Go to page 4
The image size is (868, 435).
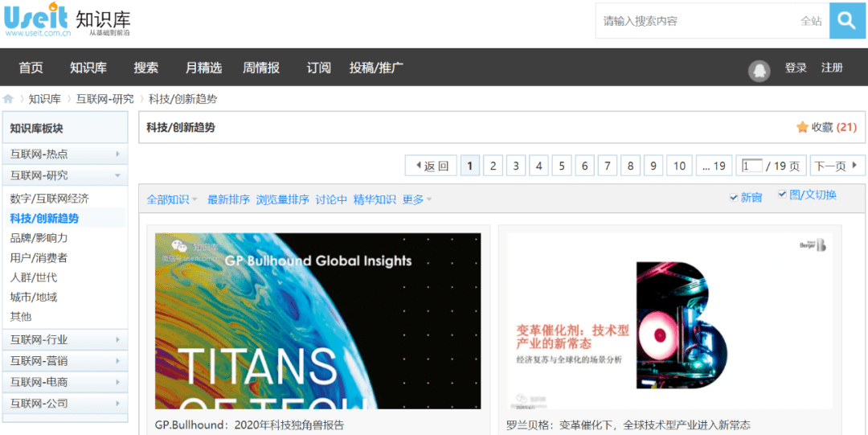point(538,166)
